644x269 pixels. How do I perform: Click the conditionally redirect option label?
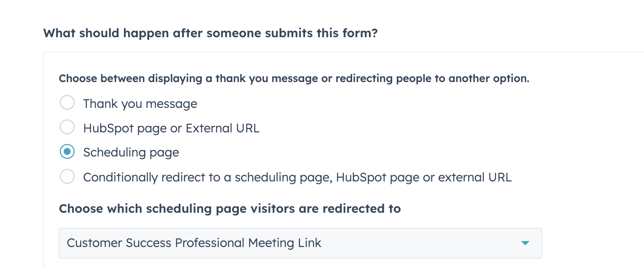click(x=297, y=177)
